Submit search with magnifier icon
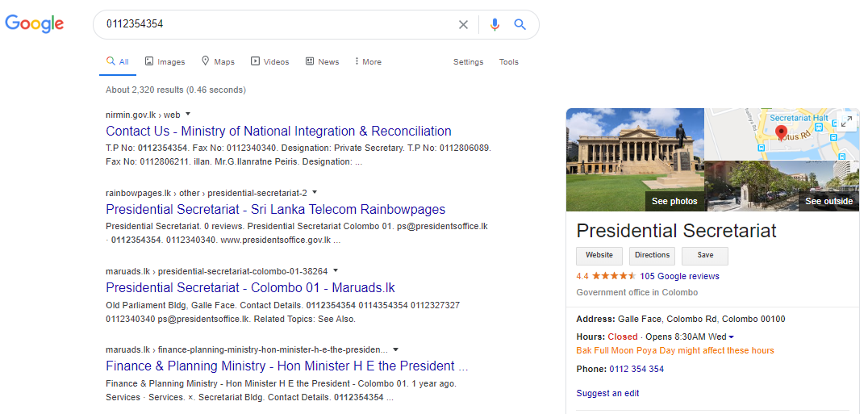The width and height of the screenshot is (868, 414). pos(520,24)
